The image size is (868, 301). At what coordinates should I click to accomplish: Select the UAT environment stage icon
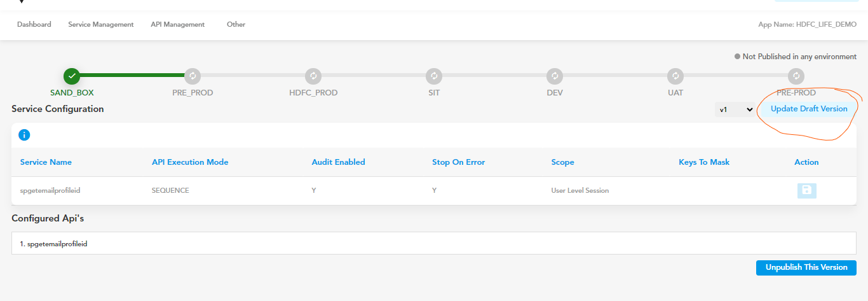point(675,76)
